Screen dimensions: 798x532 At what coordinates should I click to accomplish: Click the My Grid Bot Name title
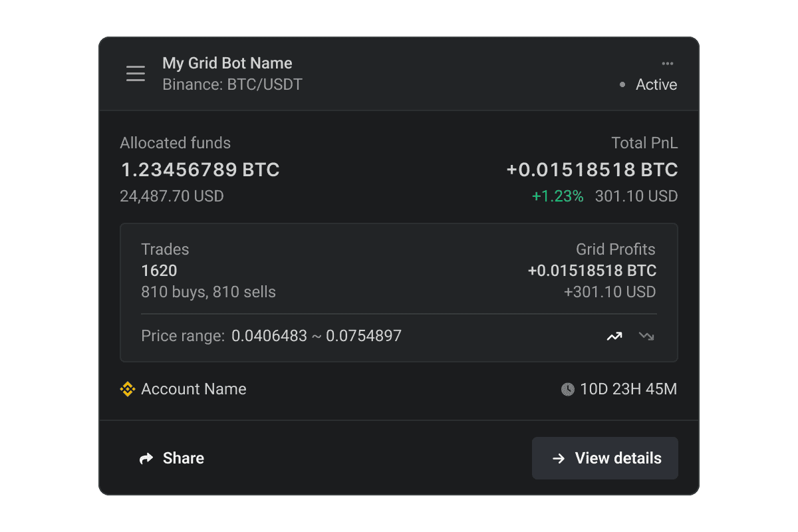click(x=227, y=63)
